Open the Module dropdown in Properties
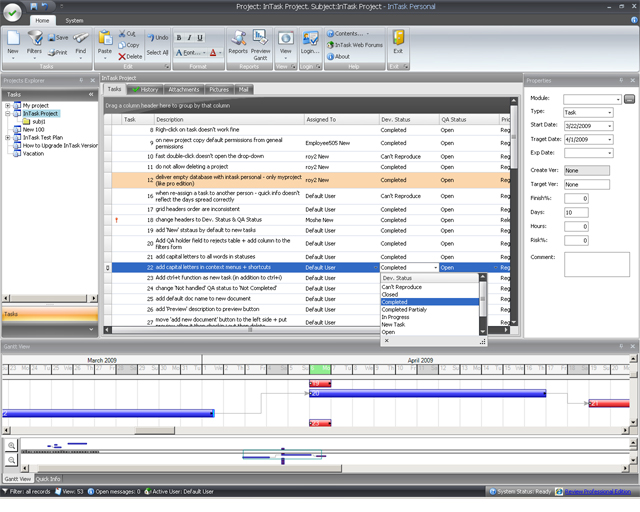Viewport: 640px width, 512px height. [618, 99]
